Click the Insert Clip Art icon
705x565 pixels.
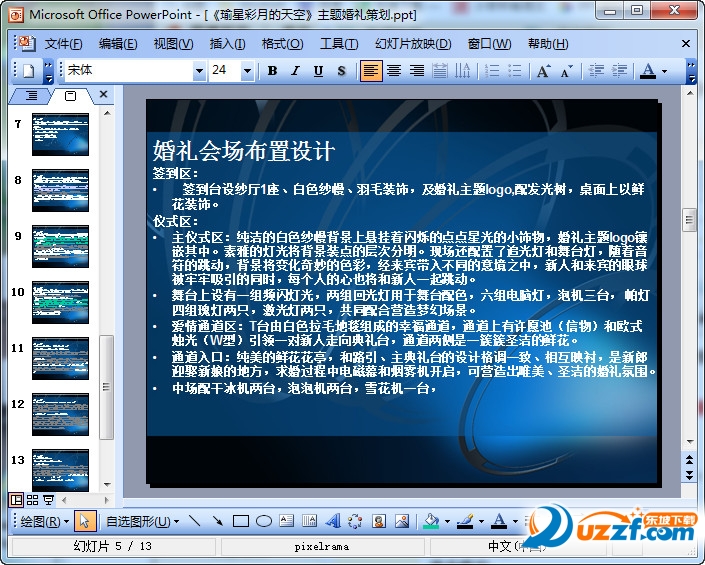click(379, 521)
